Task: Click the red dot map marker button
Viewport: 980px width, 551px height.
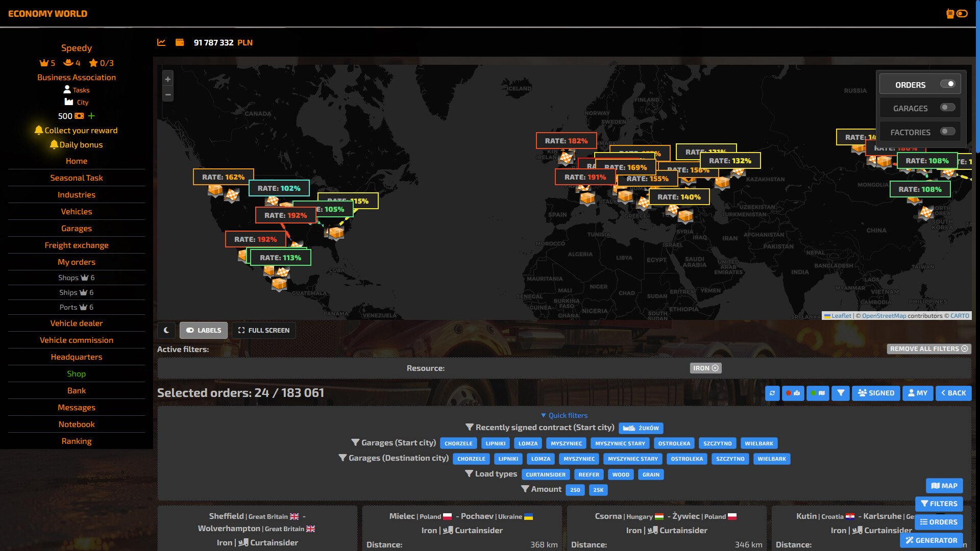Action: point(793,393)
